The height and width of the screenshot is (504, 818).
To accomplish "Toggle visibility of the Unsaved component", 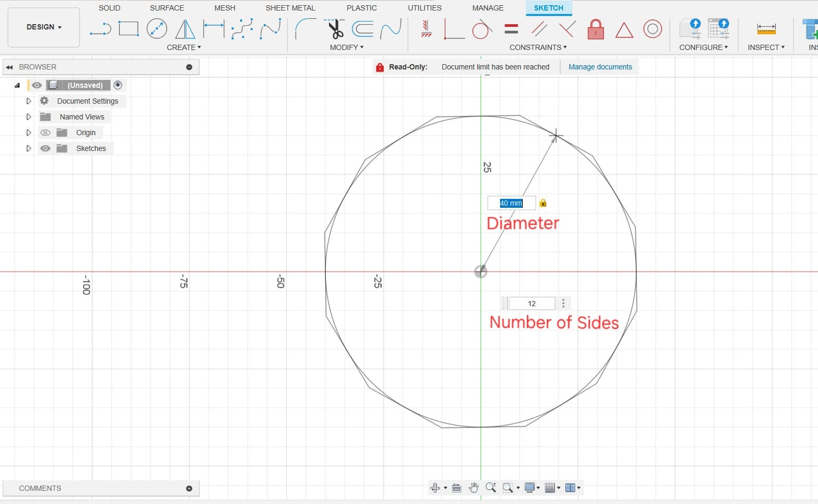I will [x=36, y=85].
